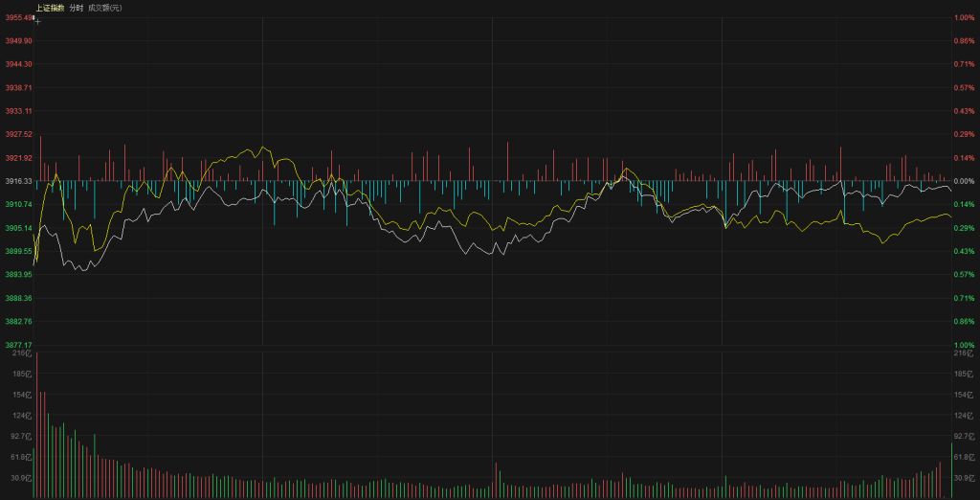The height and width of the screenshot is (500, 980).
Task: Click the red 1.00% top percent label
Action: (963, 17)
